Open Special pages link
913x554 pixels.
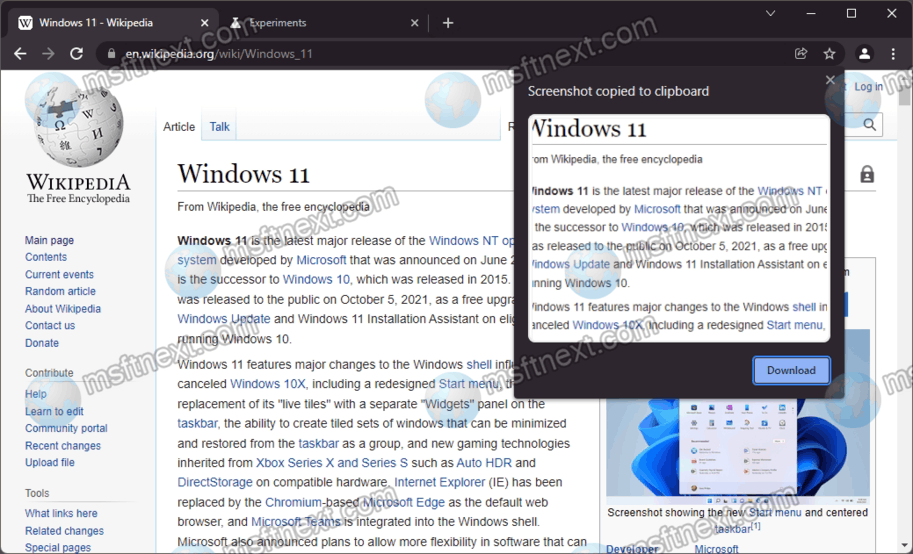click(x=58, y=548)
